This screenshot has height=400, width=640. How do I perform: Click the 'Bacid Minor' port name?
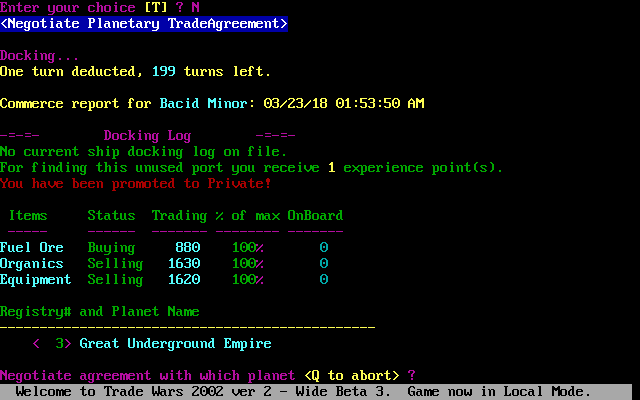(x=203, y=104)
